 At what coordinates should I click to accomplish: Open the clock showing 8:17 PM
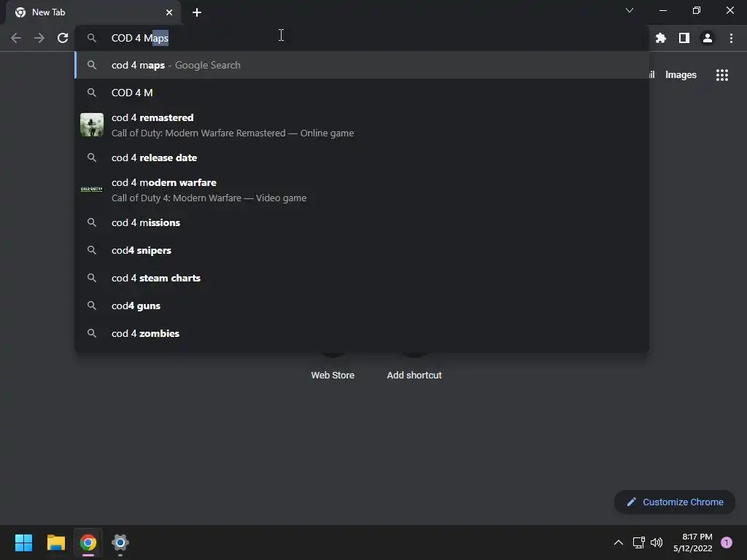(693, 542)
